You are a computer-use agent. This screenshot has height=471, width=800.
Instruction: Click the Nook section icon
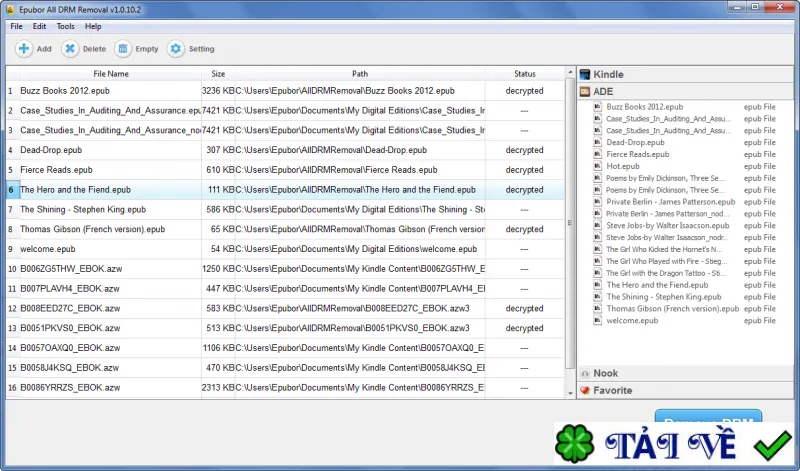(585, 374)
